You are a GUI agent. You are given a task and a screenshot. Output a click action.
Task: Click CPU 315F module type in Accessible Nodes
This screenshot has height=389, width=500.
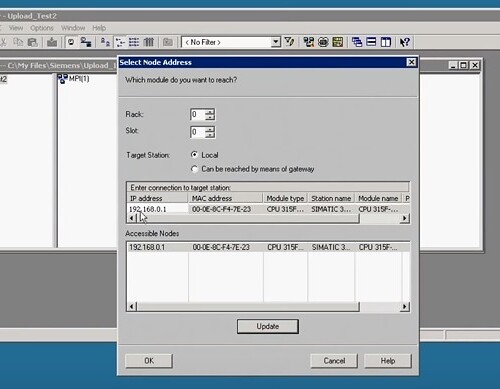(x=285, y=247)
